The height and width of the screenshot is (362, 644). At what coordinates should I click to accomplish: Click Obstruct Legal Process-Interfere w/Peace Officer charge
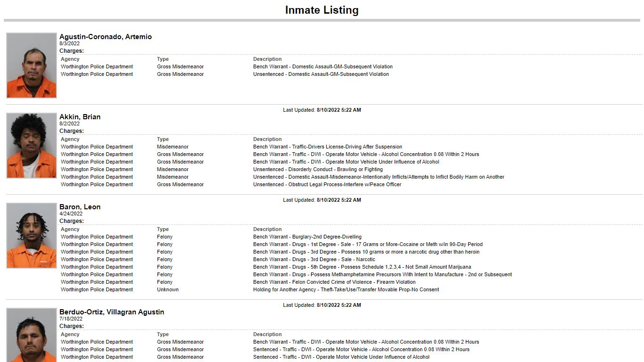tap(327, 184)
